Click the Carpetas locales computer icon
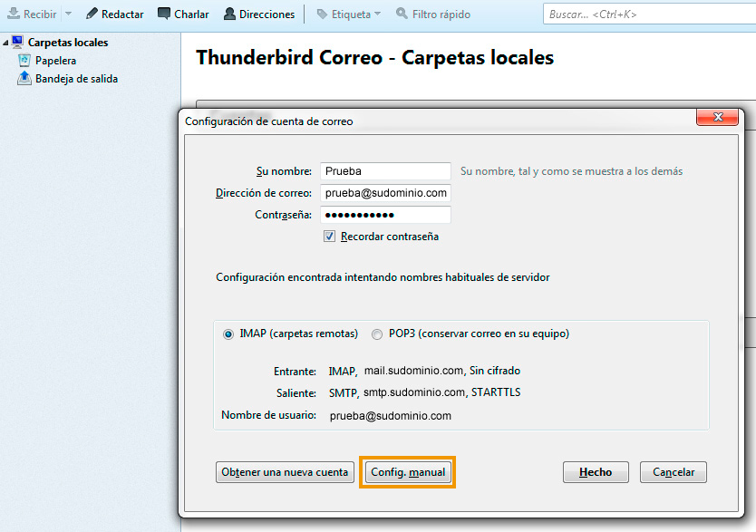This screenshot has height=532, width=756. (x=17, y=42)
